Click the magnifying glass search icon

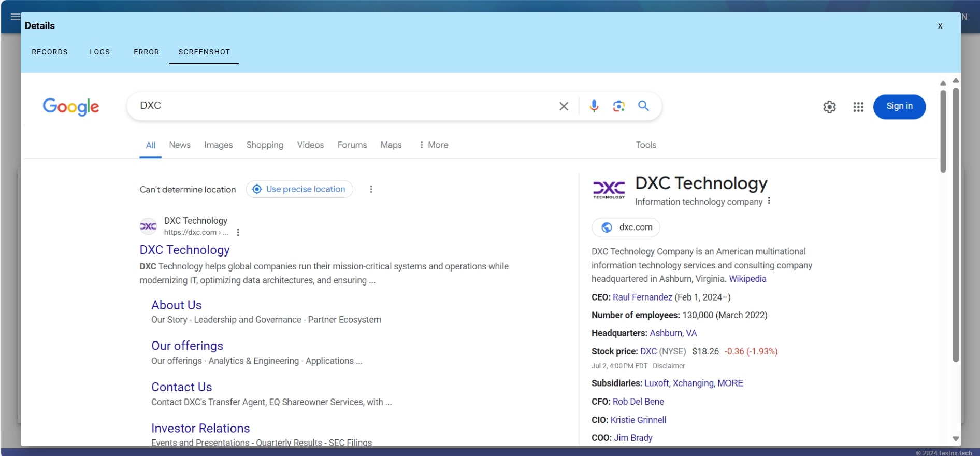pyautogui.click(x=643, y=106)
